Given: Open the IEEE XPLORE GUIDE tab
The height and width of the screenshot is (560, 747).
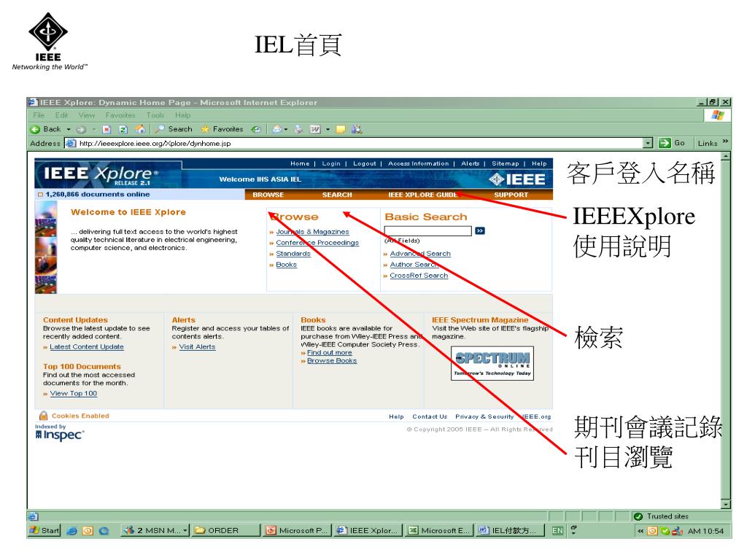Looking at the screenshot, I should click(422, 195).
